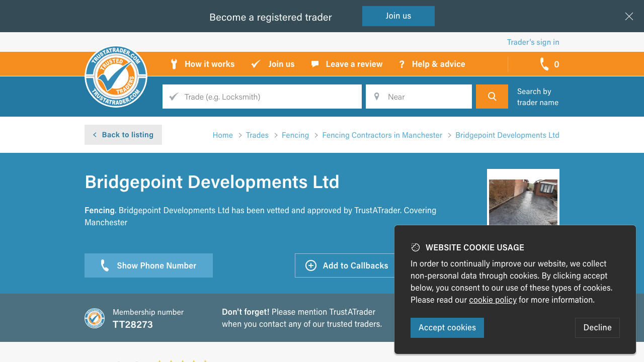This screenshot has height=362, width=644.
Task: Click the TrustATrader badge beside the membership number
Action: tap(95, 318)
